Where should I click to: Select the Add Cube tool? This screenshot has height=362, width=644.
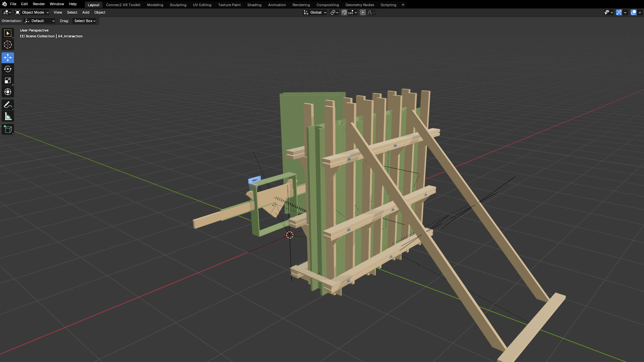tap(8, 129)
